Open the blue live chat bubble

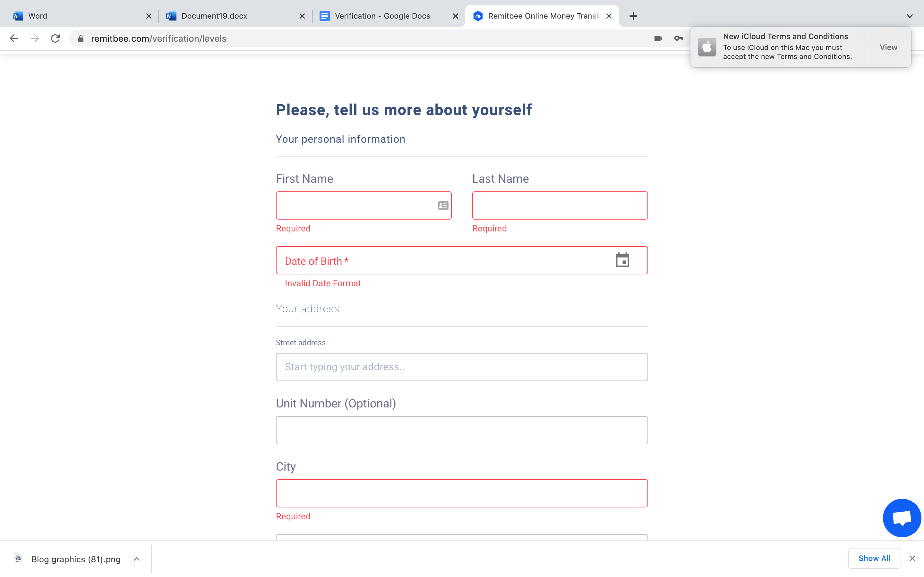pyautogui.click(x=902, y=518)
